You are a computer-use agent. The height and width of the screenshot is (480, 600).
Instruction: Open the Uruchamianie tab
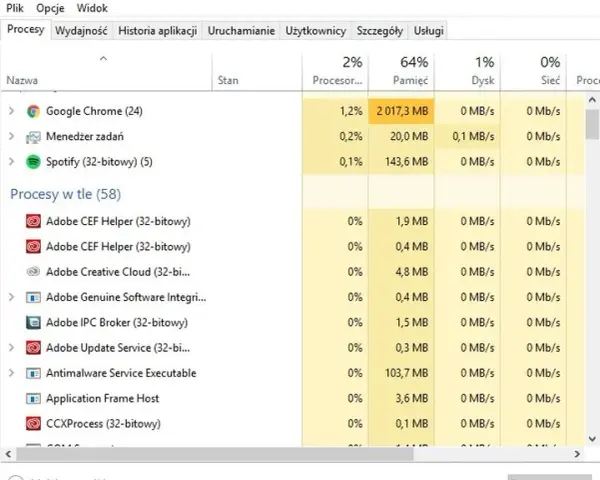click(x=241, y=31)
